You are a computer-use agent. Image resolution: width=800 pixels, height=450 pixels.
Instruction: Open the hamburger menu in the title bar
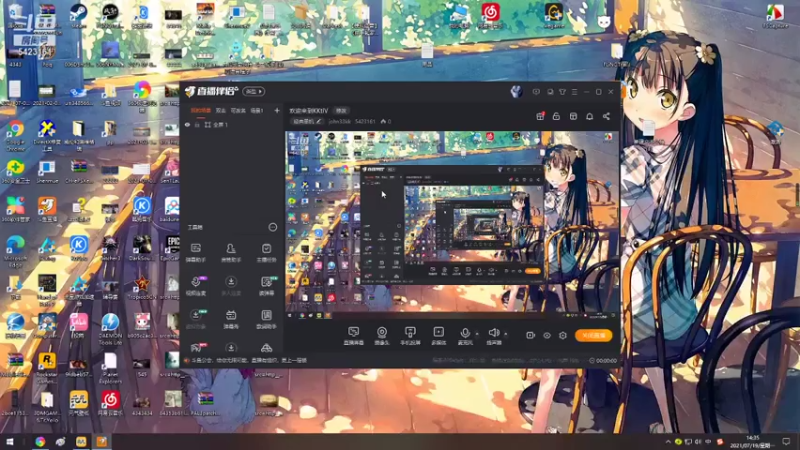click(x=574, y=92)
